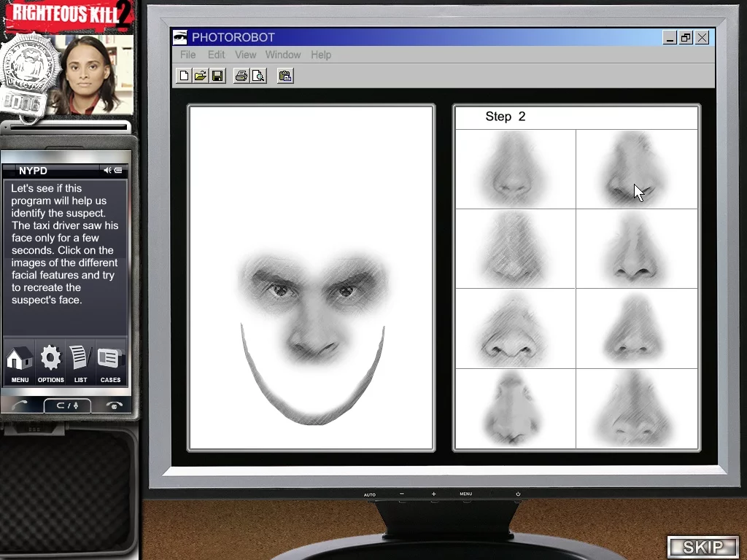
Task: Open OPTIONS gear icon on phone
Action: pos(50,363)
